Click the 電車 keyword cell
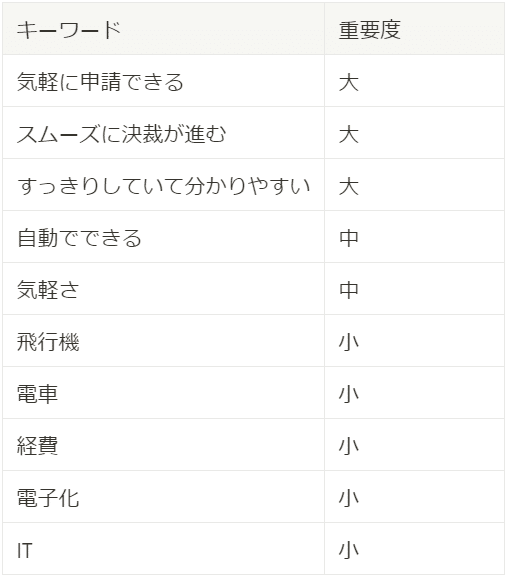The height and width of the screenshot is (577, 508). coord(163,393)
